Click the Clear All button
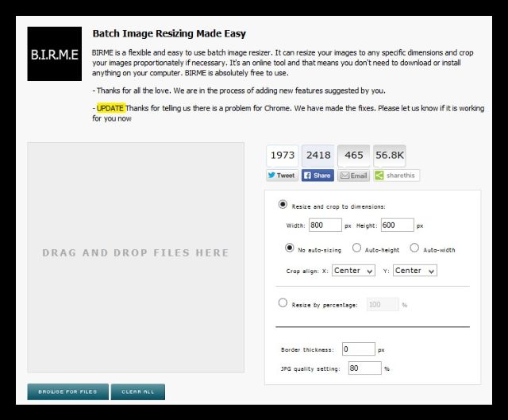This screenshot has width=508, height=420. pyautogui.click(x=138, y=391)
